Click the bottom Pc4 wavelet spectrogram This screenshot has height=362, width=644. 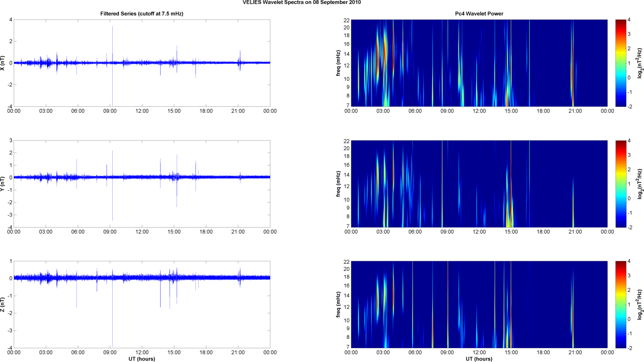(479, 305)
